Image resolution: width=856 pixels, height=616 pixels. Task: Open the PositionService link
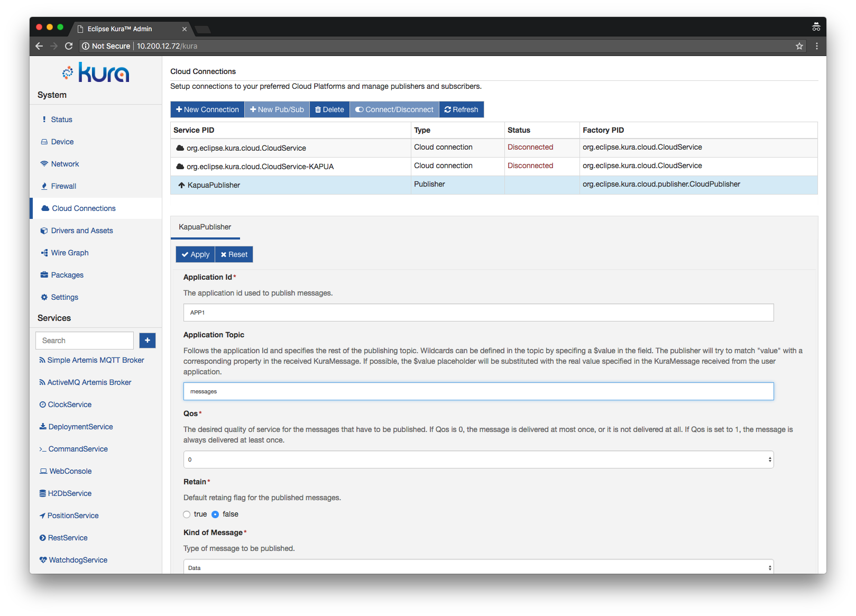(x=73, y=516)
